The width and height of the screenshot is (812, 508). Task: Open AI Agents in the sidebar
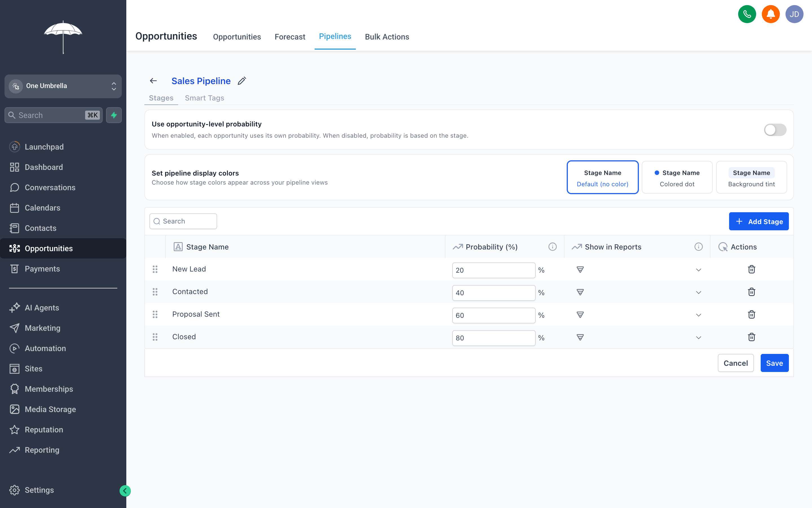63,307
